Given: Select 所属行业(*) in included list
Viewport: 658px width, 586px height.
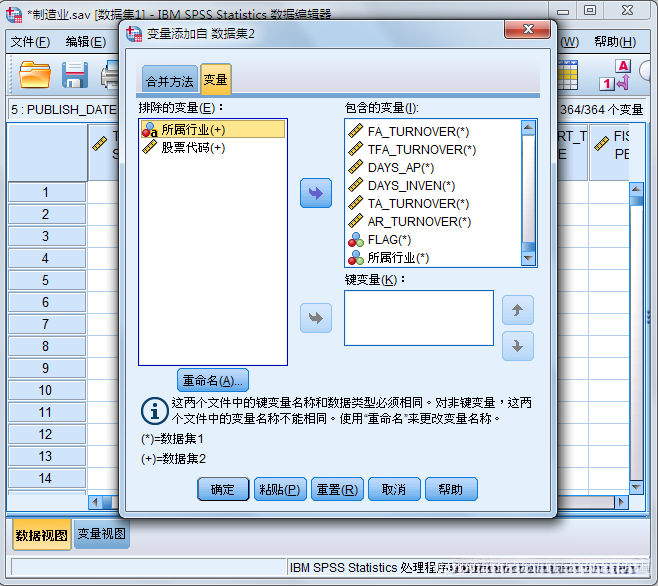Looking at the screenshot, I should click(x=433, y=258).
